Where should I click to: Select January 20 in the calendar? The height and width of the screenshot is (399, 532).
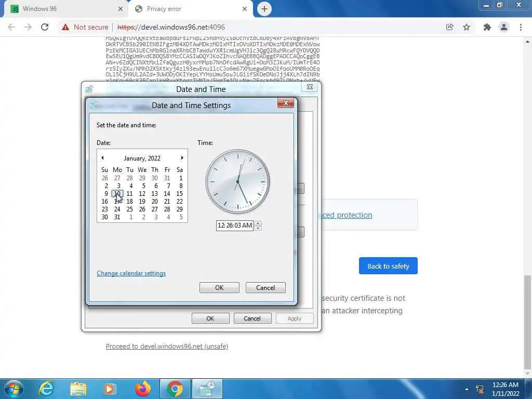point(155,202)
